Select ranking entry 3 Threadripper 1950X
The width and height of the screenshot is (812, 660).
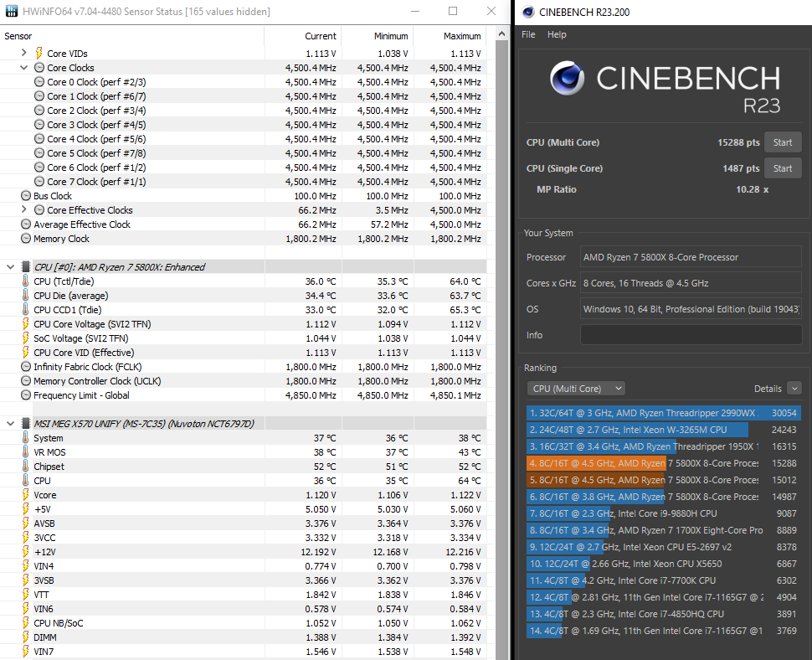pos(663,446)
